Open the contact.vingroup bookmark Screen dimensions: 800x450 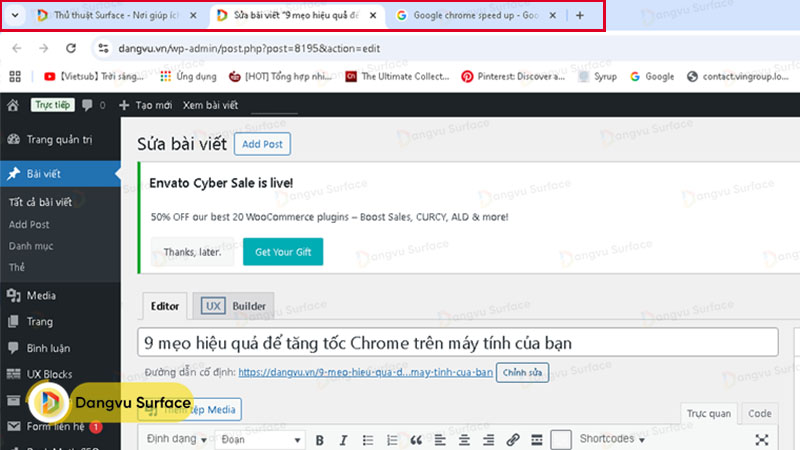(x=738, y=77)
